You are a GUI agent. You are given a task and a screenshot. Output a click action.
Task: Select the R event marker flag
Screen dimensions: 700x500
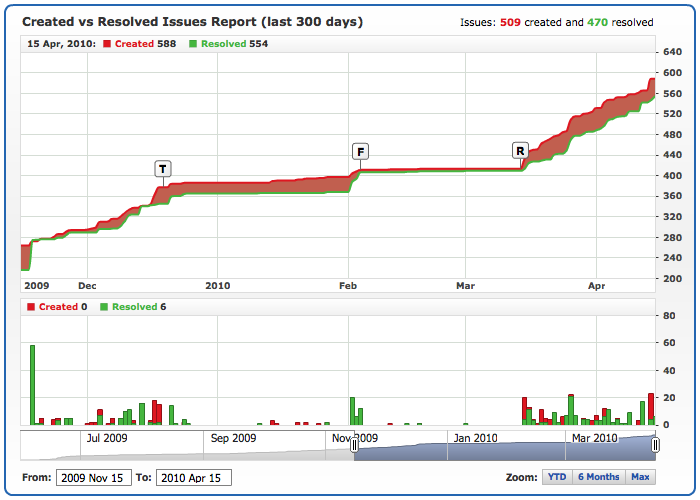coord(520,151)
